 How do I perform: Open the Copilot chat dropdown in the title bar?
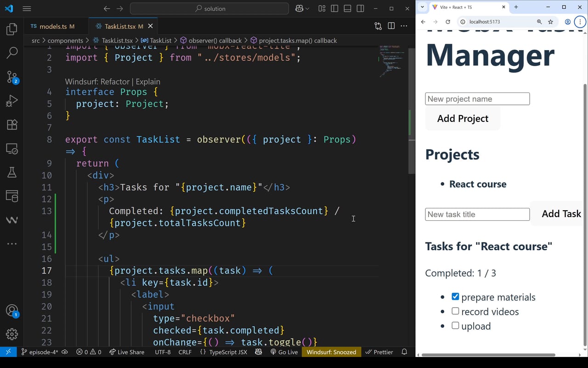pos(302,8)
